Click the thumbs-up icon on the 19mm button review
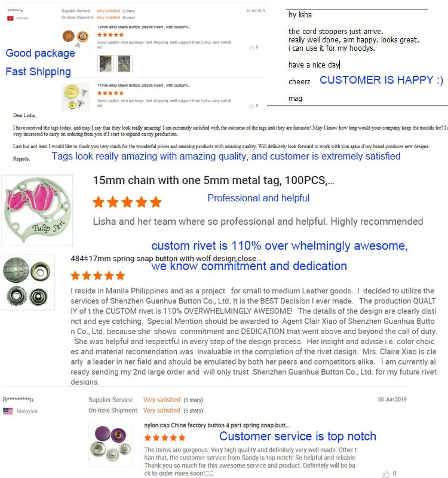 (x=251, y=47)
